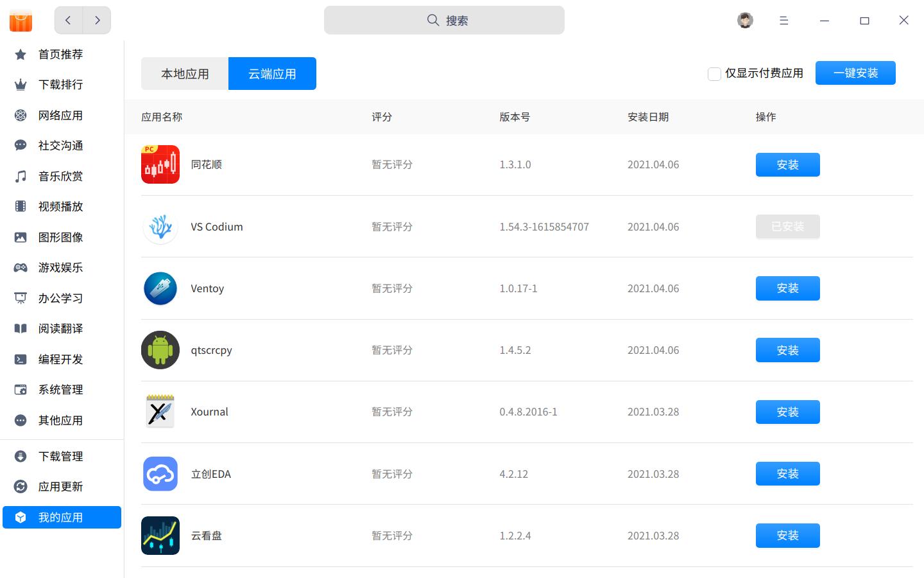Open 音乐欣赏 category
This screenshot has width=924, height=578.
62,177
